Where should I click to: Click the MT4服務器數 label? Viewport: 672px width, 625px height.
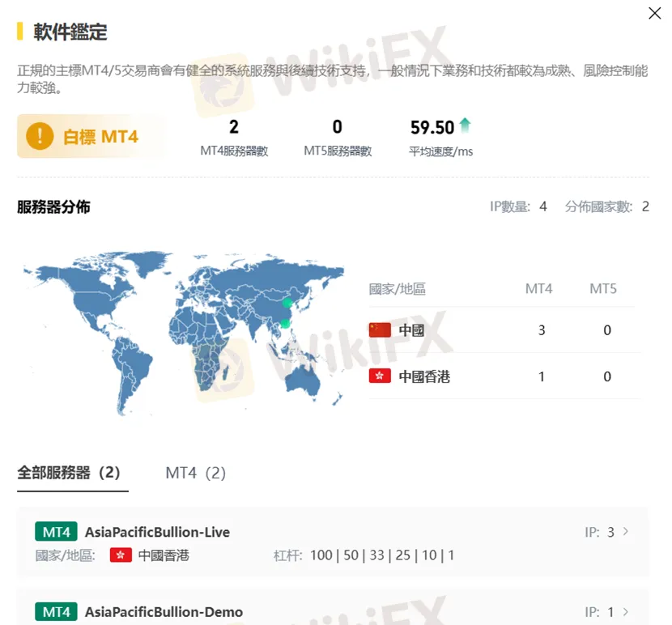pos(234,151)
